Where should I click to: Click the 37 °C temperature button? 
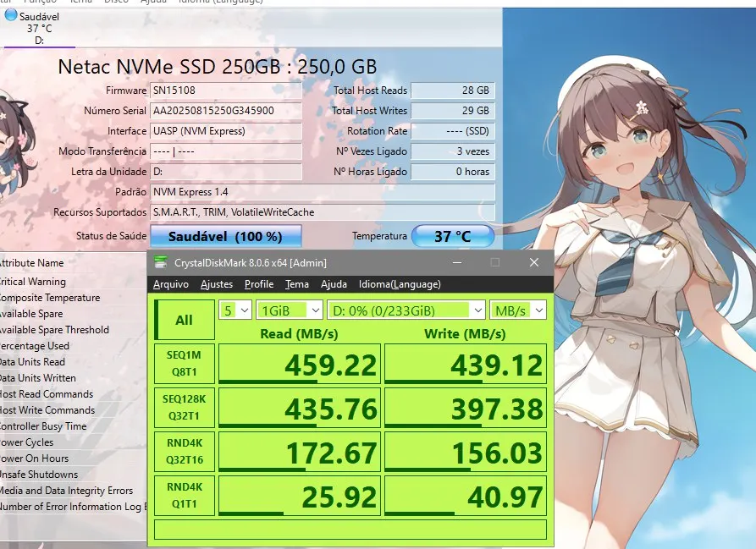453,236
